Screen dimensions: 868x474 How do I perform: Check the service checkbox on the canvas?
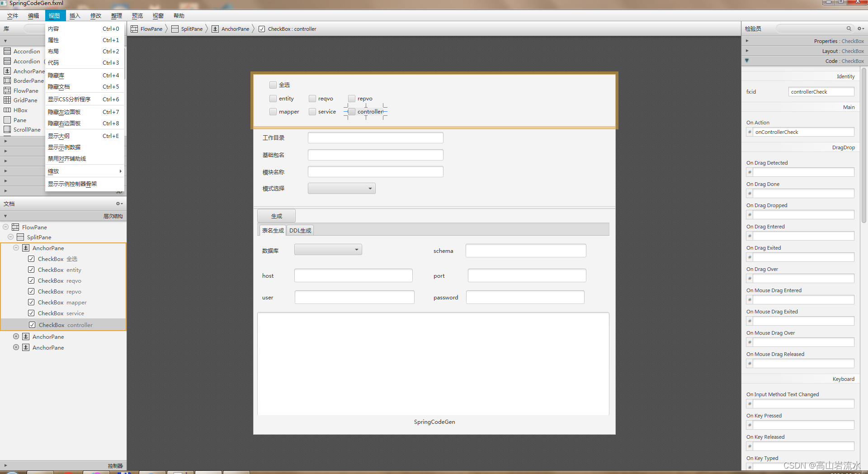(312, 112)
